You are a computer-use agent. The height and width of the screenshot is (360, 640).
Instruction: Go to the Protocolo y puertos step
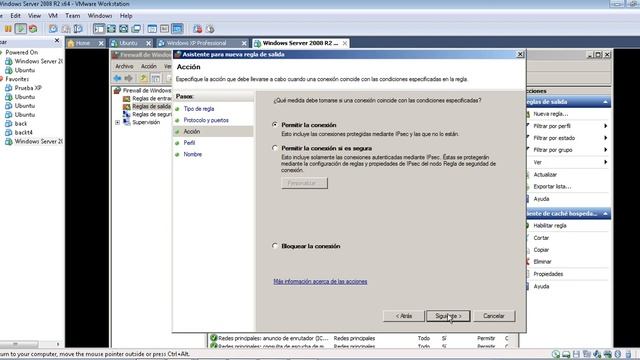[206, 120]
